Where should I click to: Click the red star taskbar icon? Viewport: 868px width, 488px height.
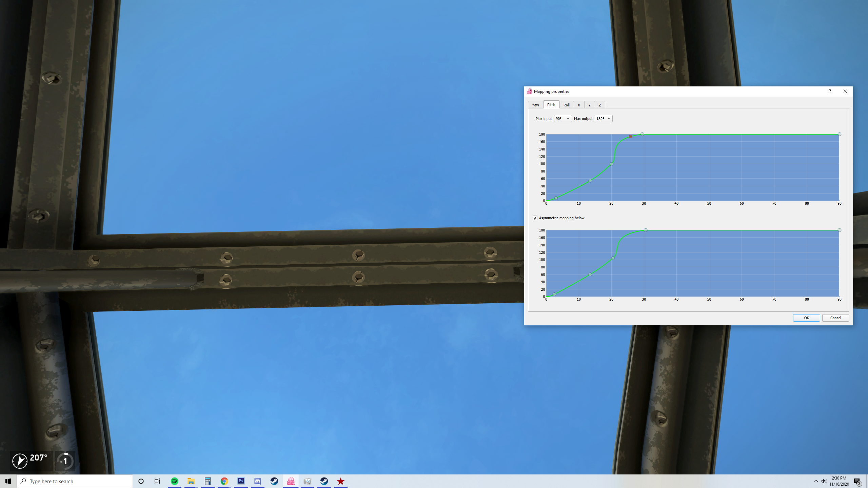point(340,481)
